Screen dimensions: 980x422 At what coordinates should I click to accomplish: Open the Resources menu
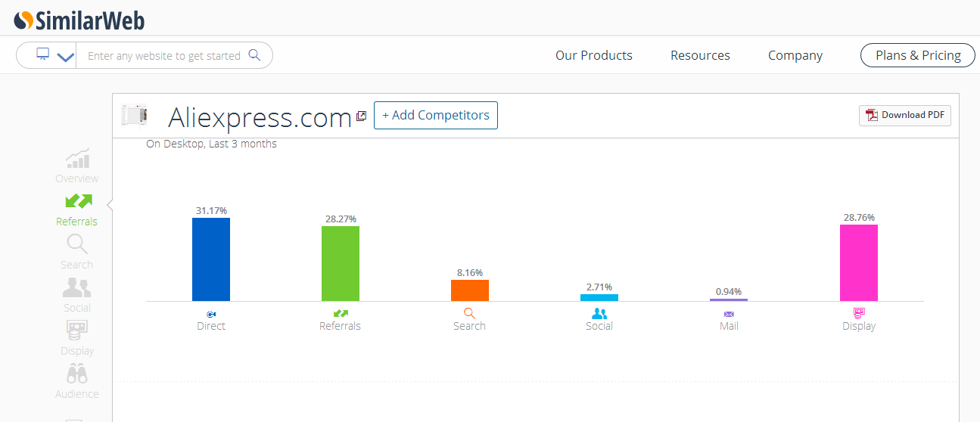coord(700,55)
